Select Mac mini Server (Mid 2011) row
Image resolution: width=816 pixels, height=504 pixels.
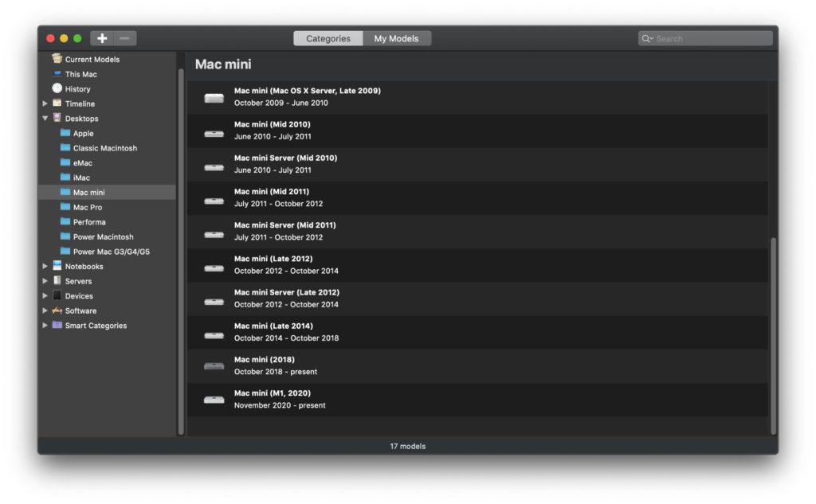[478, 232]
